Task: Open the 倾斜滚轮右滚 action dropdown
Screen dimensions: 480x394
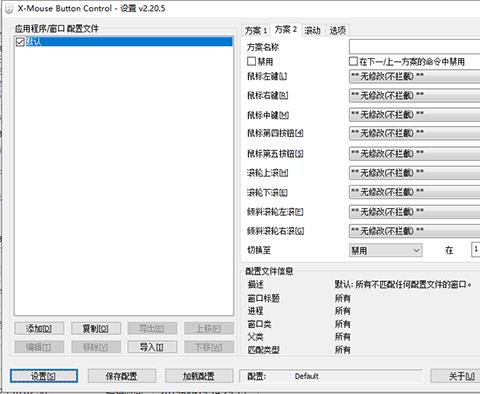Action: 414,231
